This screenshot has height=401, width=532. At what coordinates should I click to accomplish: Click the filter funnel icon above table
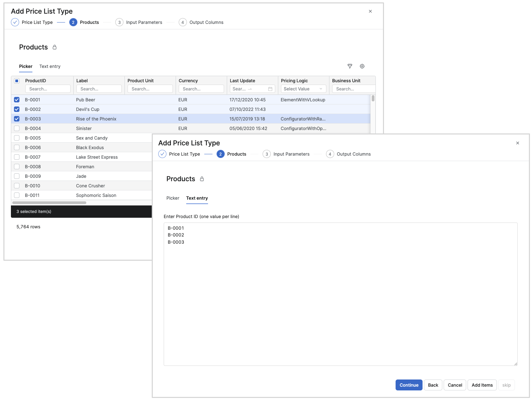(x=350, y=66)
